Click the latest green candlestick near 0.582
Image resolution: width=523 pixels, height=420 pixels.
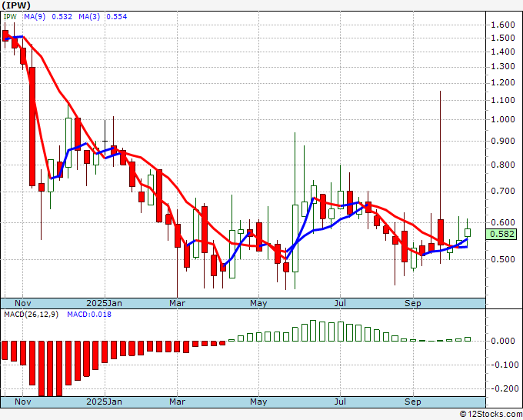coord(468,232)
